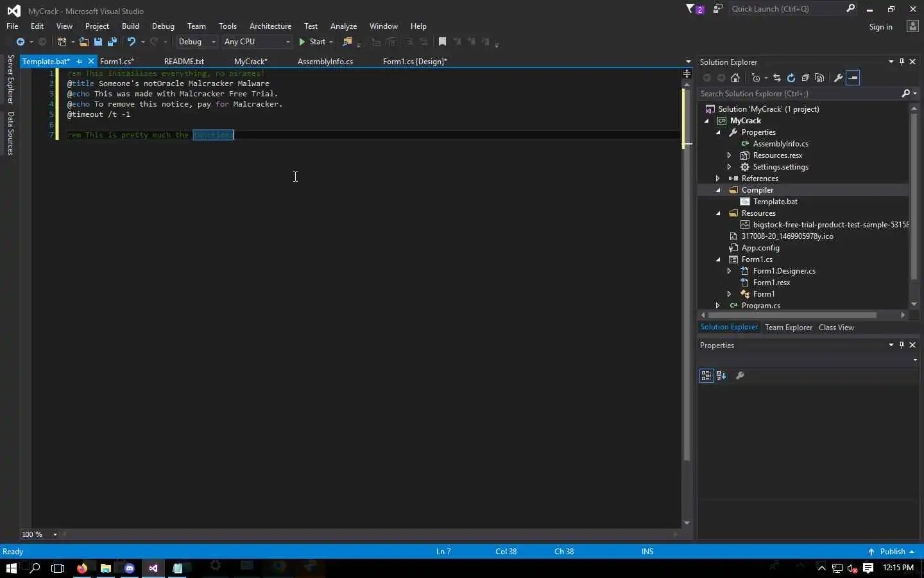Screen dimensions: 924x578
Task: Click the account avatar icon near Sign in
Action: point(912,26)
